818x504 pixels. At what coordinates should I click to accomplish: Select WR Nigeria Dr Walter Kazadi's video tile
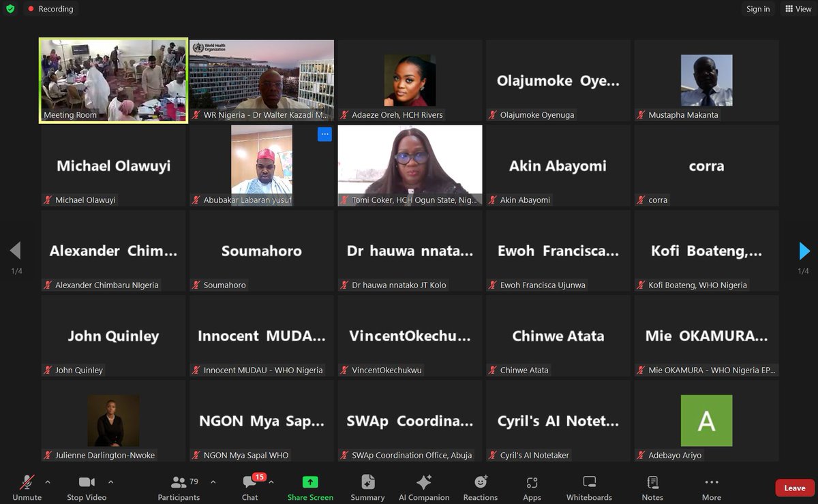click(x=262, y=80)
